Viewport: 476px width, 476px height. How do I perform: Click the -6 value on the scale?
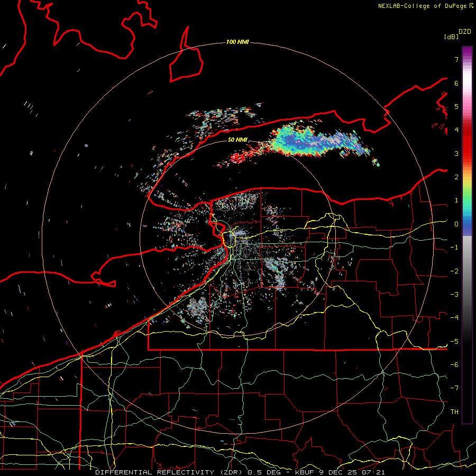[x=454, y=365]
